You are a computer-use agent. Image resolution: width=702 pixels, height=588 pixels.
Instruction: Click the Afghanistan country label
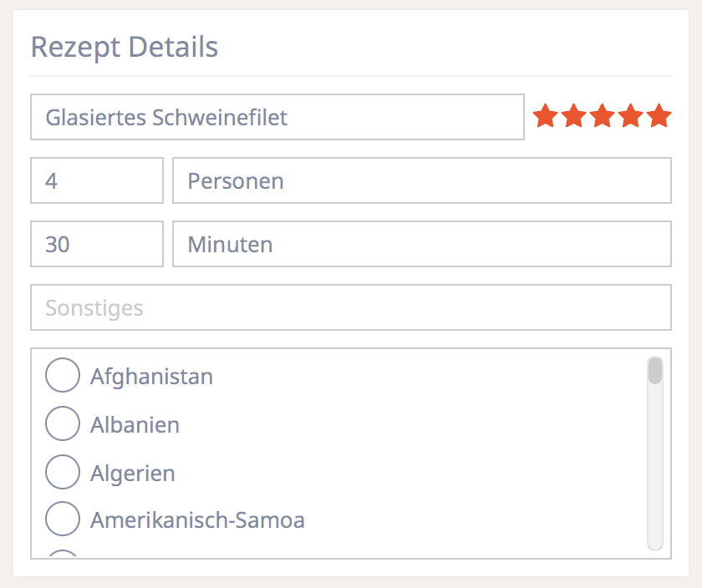pyautogui.click(x=151, y=377)
